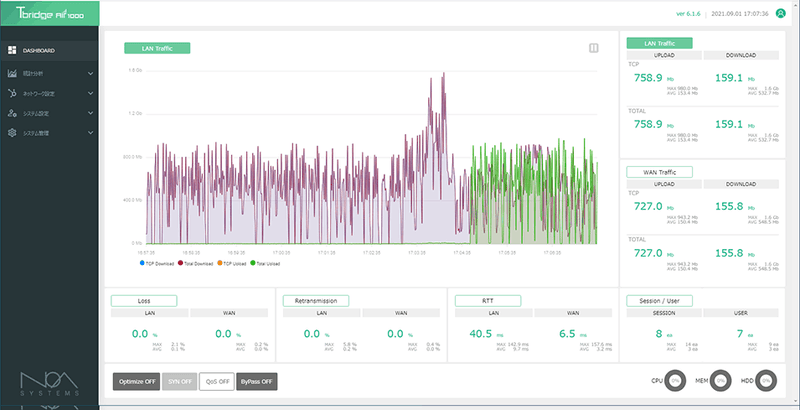Click the MEM usage gauge

720,380
